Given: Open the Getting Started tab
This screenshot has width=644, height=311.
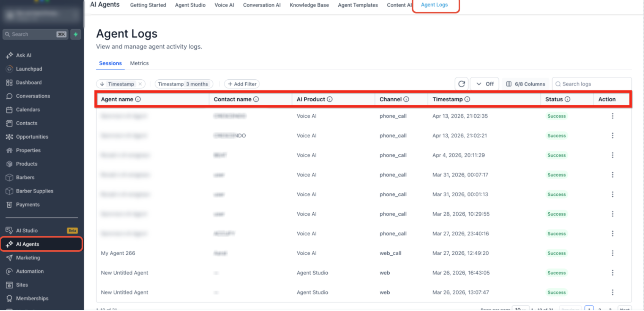Looking at the screenshot, I should (x=148, y=5).
